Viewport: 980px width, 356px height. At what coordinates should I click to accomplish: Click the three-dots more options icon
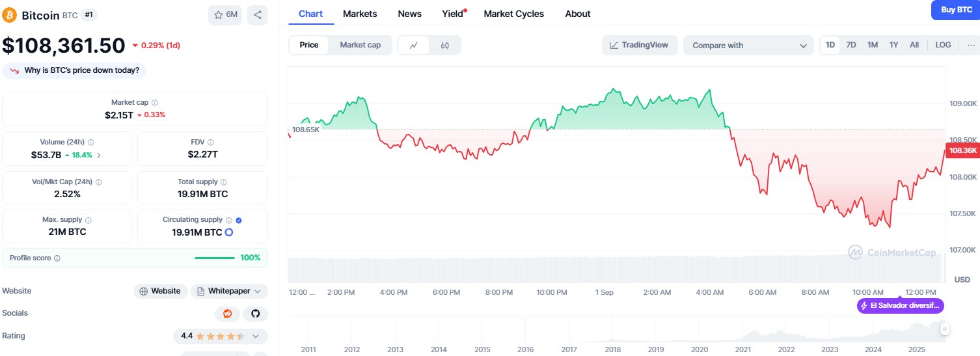point(971,45)
